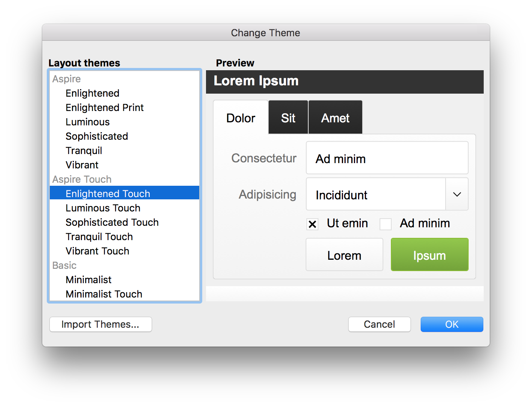Confirm with the OK button
Viewport: 532px width, 407px height.
tap(452, 324)
